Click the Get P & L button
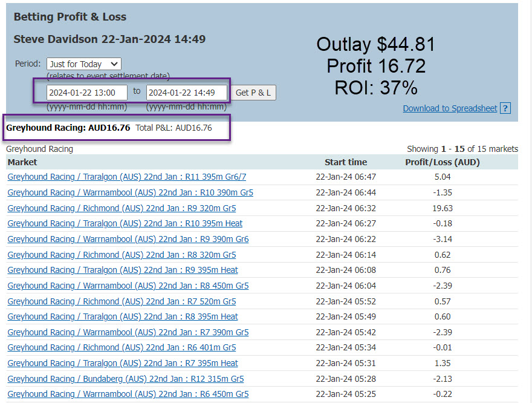Screen dimensions: 532x403 coord(253,93)
